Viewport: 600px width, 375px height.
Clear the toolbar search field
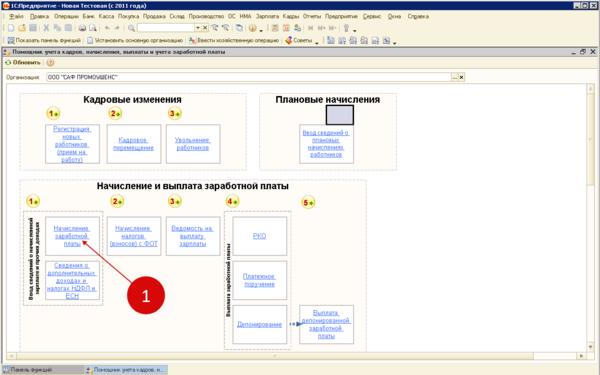click(x=205, y=28)
